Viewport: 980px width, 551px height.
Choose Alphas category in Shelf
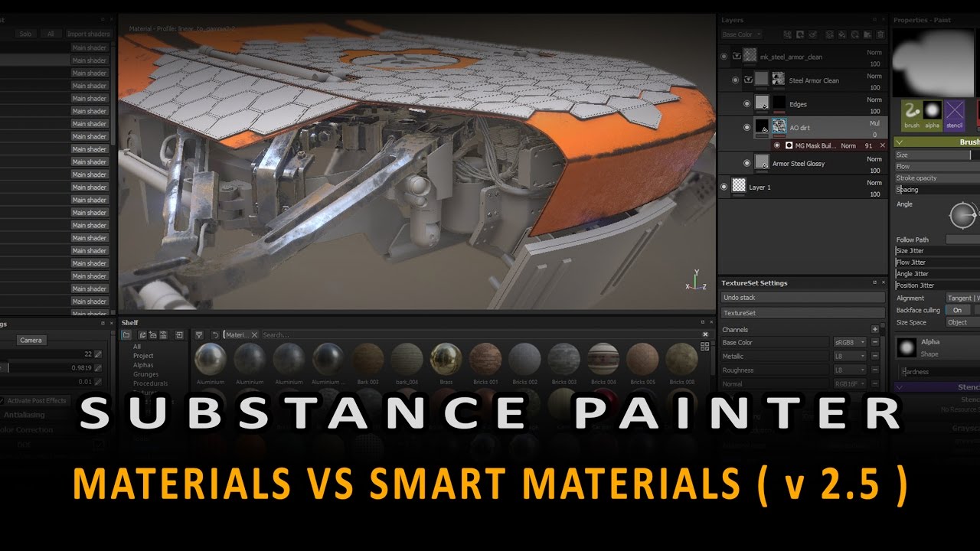coord(143,365)
